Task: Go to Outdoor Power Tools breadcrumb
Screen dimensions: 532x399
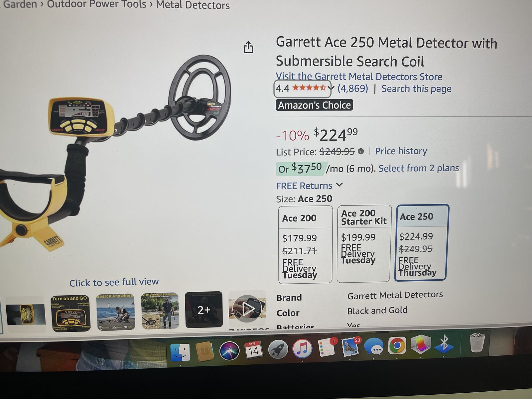Action: point(96,4)
